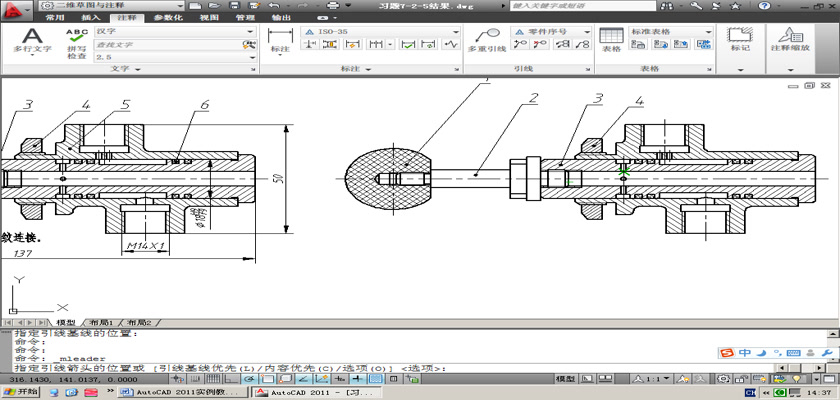The height and width of the screenshot is (400, 840).
Task: Click the Multileader (多重引线) tool
Action: point(486,40)
